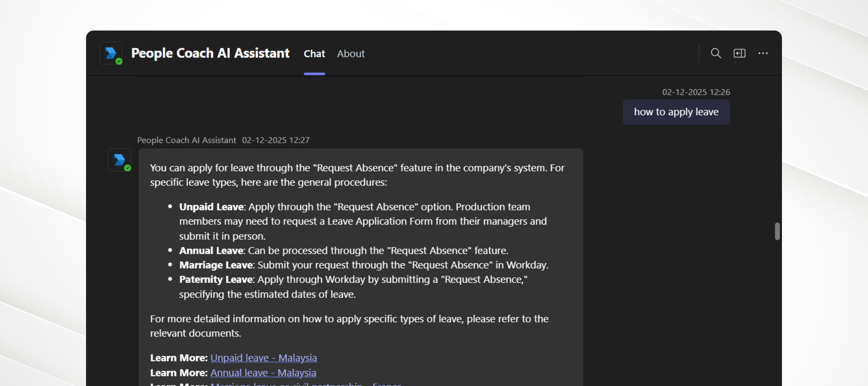This screenshot has width=868, height=386.
Task: Click the bot avatar beside the reply
Action: (x=120, y=160)
